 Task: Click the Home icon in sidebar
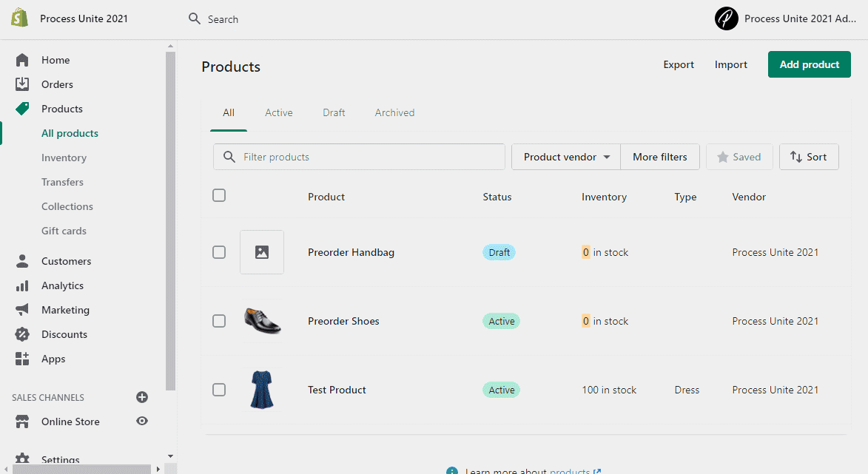(22, 60)
